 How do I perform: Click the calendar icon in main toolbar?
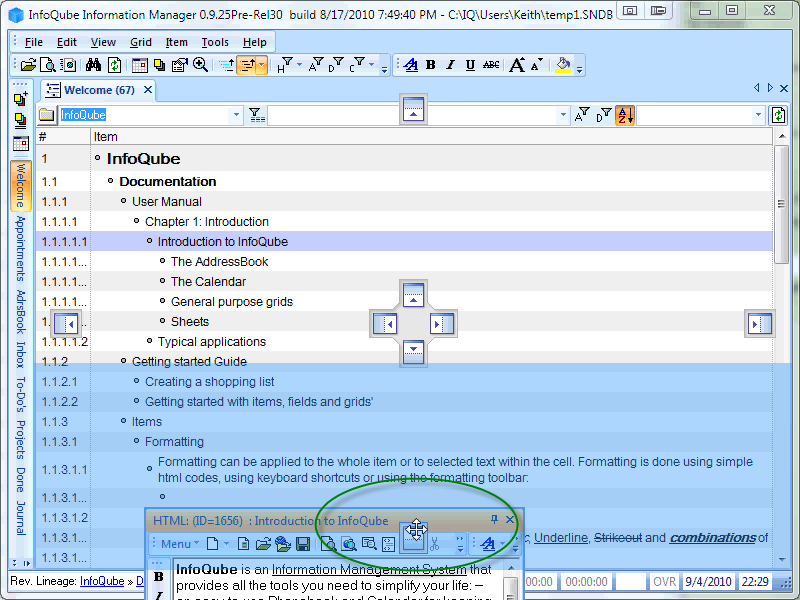point(139,65)
